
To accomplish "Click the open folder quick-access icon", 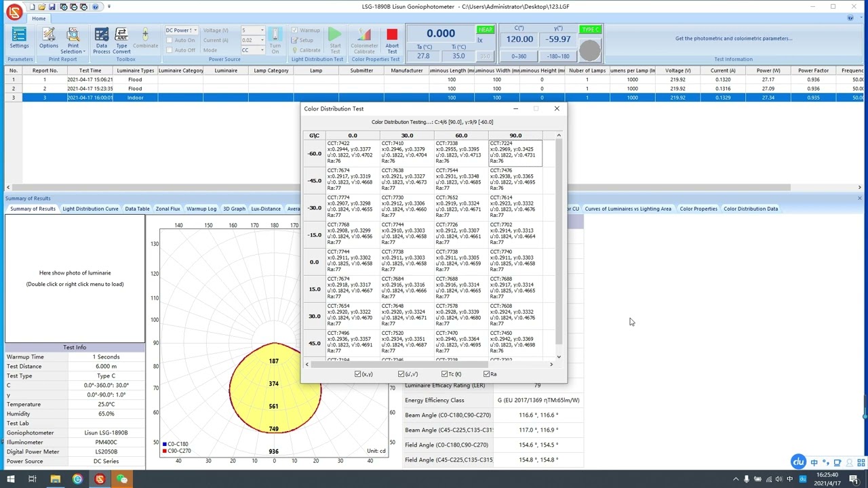I will tap(42, 7).
